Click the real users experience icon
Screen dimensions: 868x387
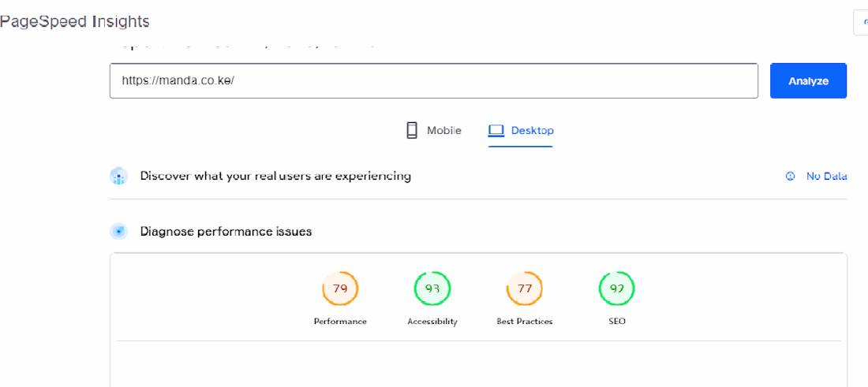point(118,176)
